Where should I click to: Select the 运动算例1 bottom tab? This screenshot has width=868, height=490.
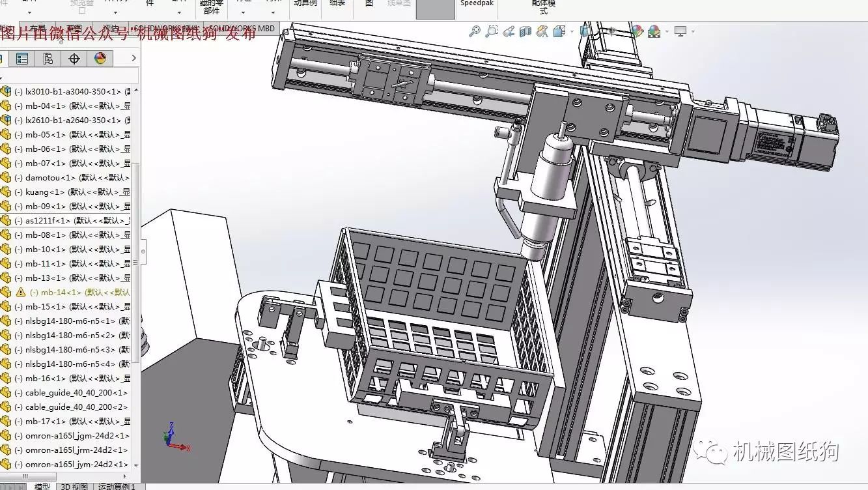coord(117,486)
